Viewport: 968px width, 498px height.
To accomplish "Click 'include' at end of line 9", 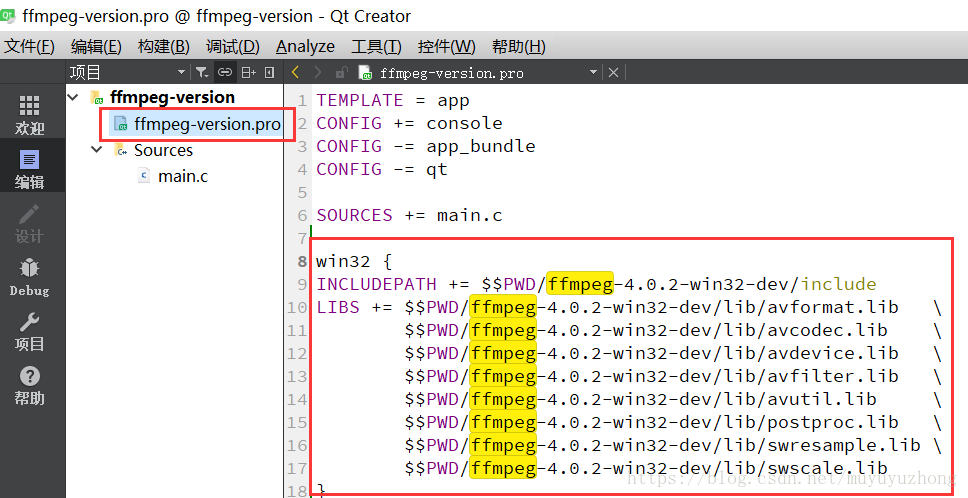I will pos(838,284).
